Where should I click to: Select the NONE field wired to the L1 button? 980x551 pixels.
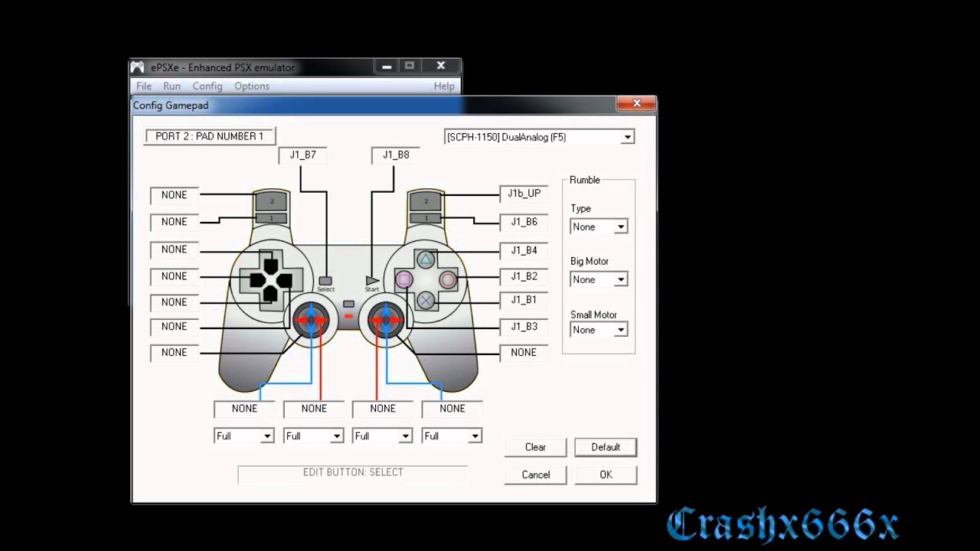pyautogui.click(x=174, y=222)
